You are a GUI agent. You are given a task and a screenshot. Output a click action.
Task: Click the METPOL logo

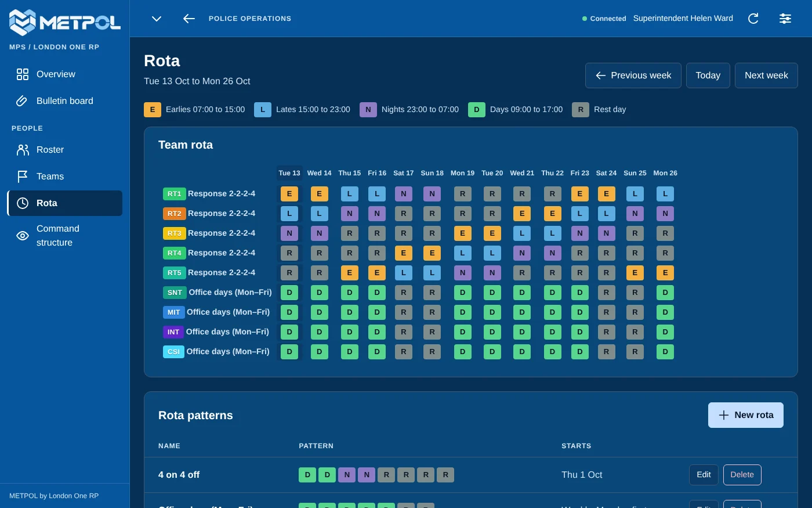(x=65, y=22)
